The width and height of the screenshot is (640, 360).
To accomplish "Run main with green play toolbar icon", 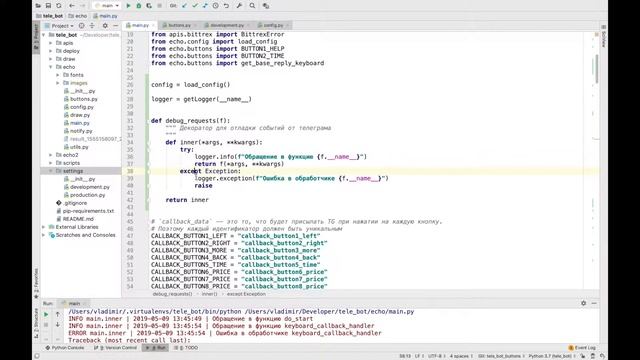I will pyautogui.click(x=128, y=6).
